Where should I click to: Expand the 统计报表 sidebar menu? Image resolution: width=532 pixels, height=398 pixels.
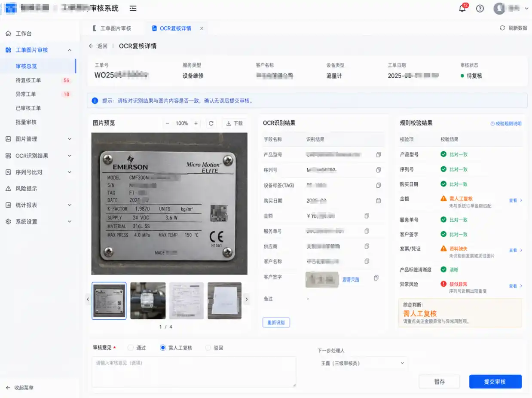(x=70, y=205)
